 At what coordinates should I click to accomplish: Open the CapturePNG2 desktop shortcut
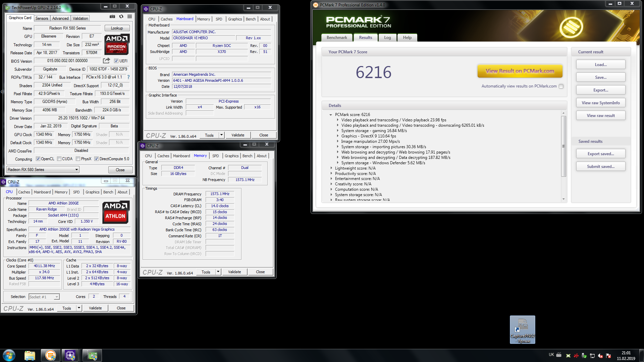(x=522, y=329)
